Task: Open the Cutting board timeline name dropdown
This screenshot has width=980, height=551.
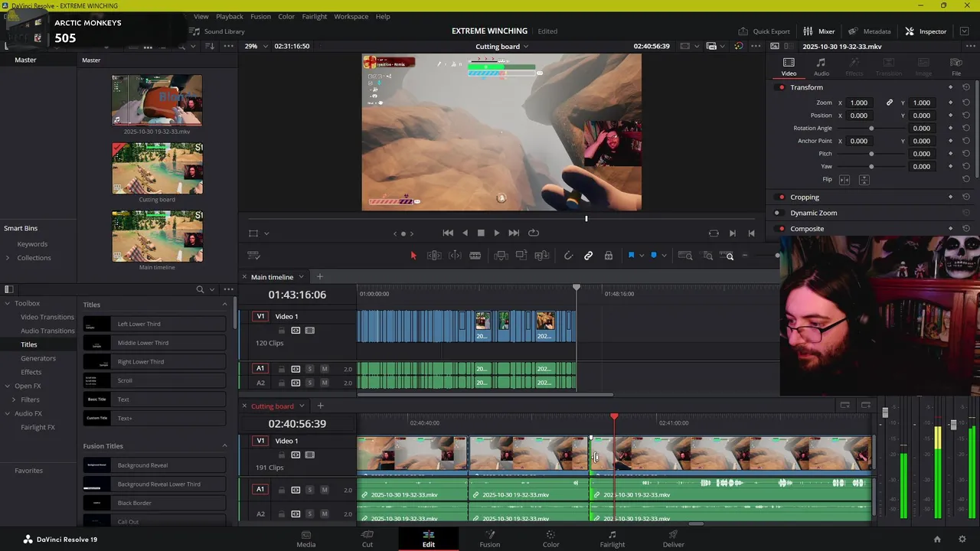Action: point(525,47)
